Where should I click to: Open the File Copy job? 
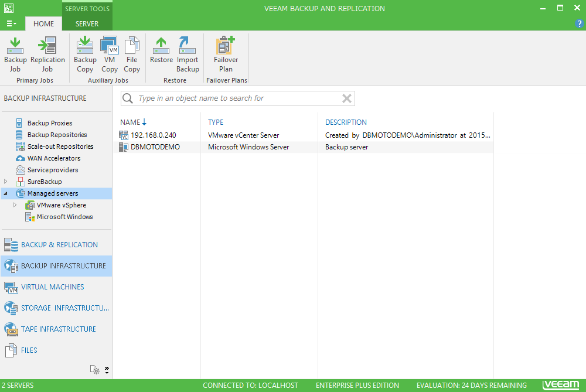pos(132,54)
